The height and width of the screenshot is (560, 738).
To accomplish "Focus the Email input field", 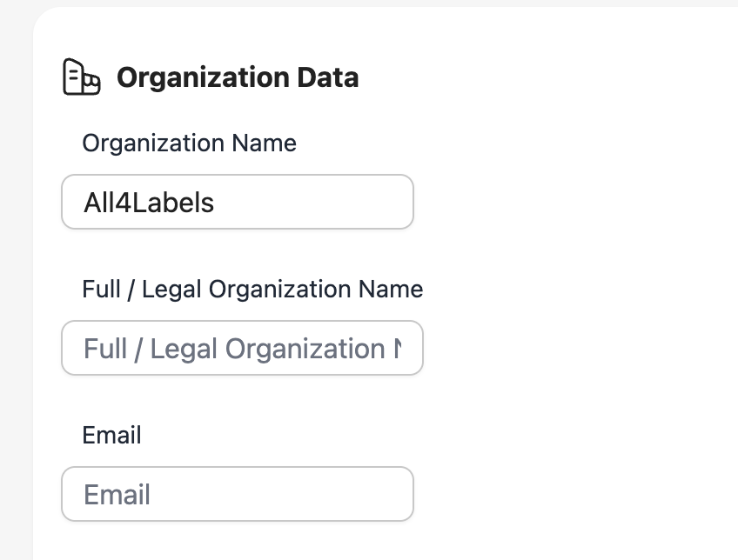I will [237, 494].
